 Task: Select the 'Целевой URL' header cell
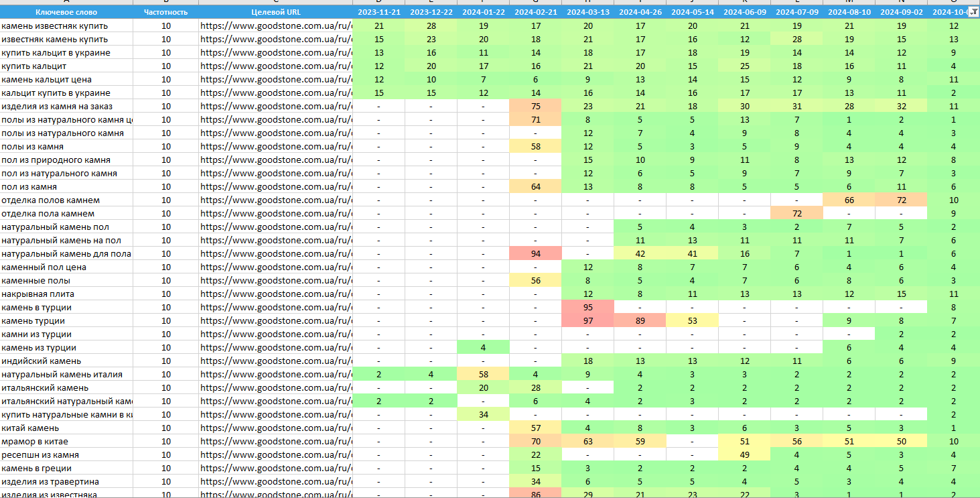[x=275, y=12]
